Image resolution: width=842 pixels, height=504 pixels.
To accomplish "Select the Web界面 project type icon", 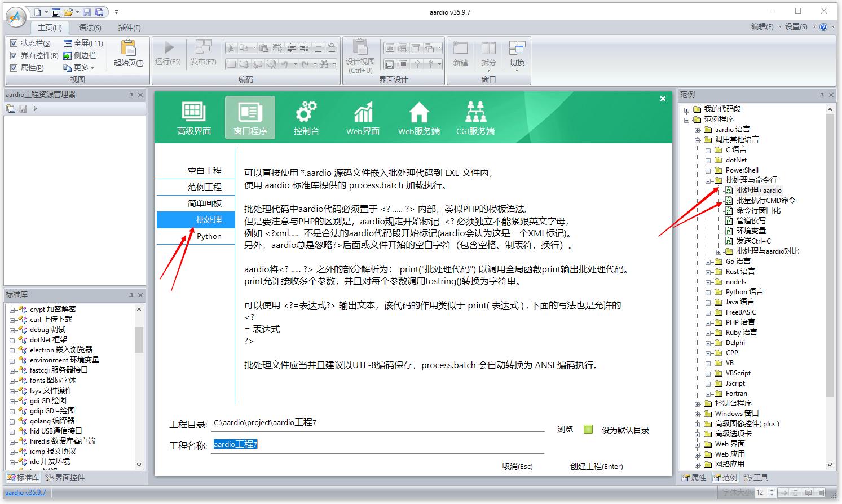I will [362, 117].
